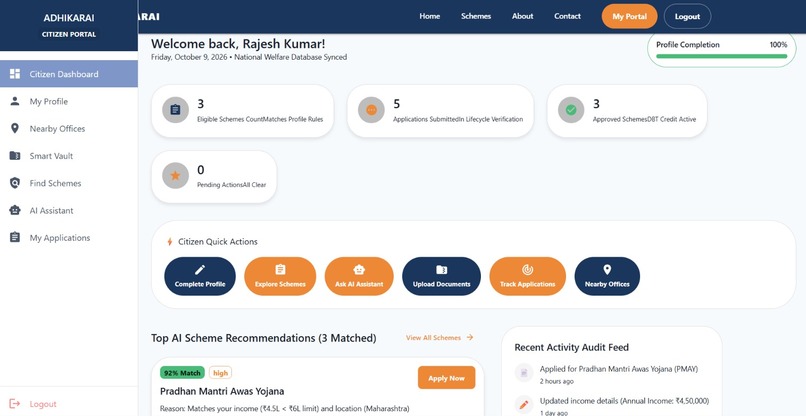Open My Profile in the sidebar

point(68,101)
